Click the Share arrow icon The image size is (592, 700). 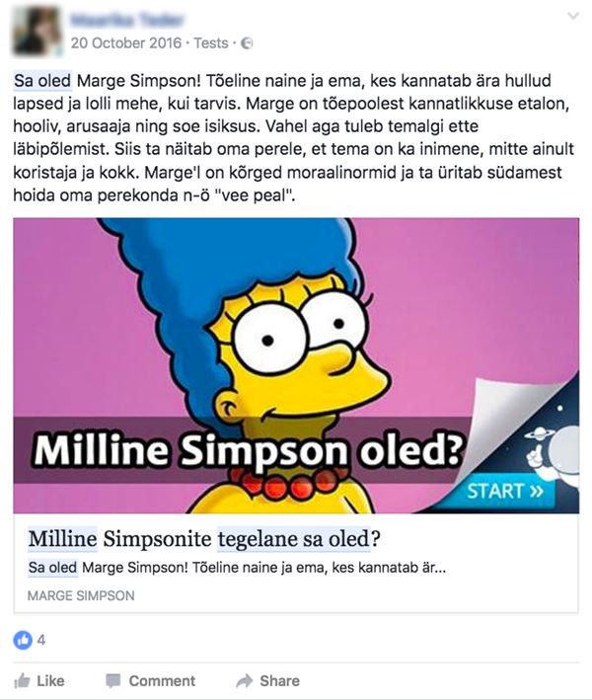(244, 681)
